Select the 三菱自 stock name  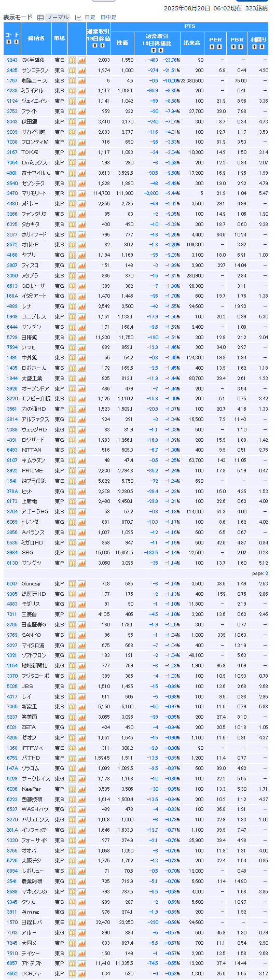(x=29, y=614)
